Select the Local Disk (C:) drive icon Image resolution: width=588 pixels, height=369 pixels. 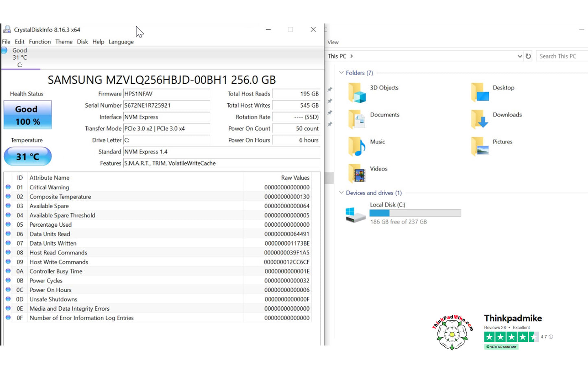355,214
